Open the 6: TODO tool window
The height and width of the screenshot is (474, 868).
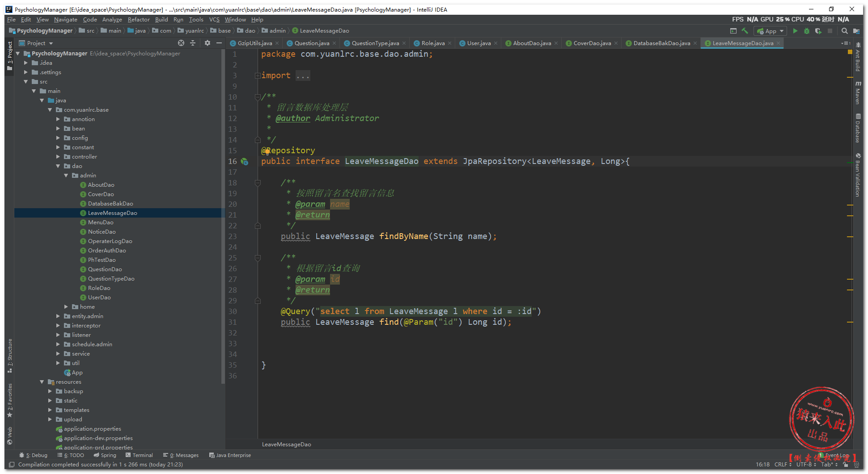(71, 455)
